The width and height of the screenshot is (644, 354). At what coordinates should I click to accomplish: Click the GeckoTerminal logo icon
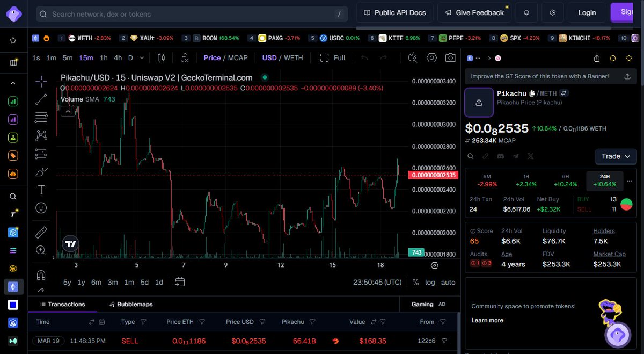(x=13, y=13)
